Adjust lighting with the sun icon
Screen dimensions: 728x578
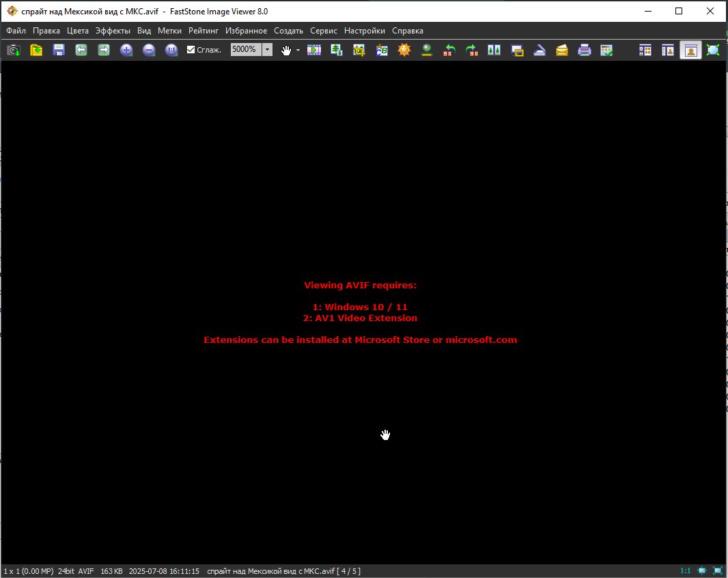click(x=404, y=50)
